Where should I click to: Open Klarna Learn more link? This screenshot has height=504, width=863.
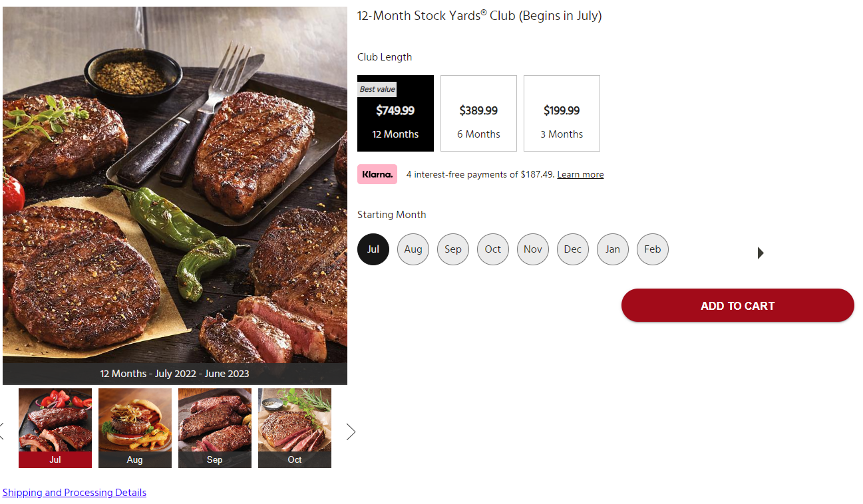point(580,174)
